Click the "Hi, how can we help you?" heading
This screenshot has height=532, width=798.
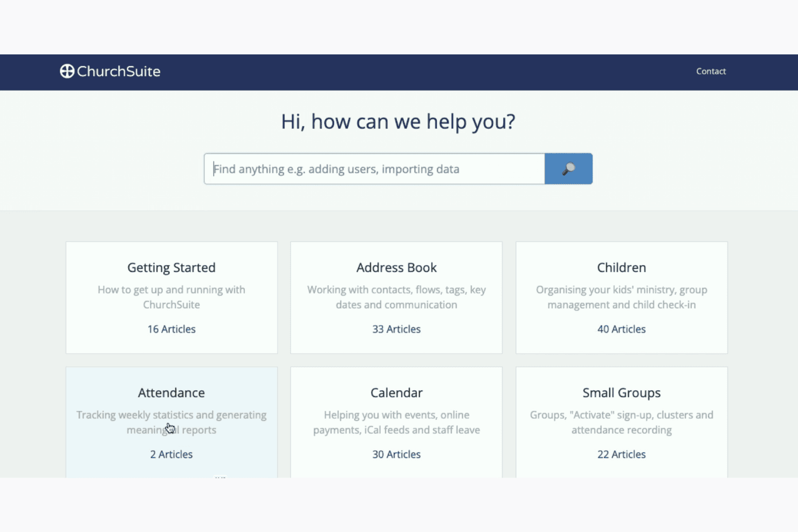pyautogui.click(x=398, y=122)
